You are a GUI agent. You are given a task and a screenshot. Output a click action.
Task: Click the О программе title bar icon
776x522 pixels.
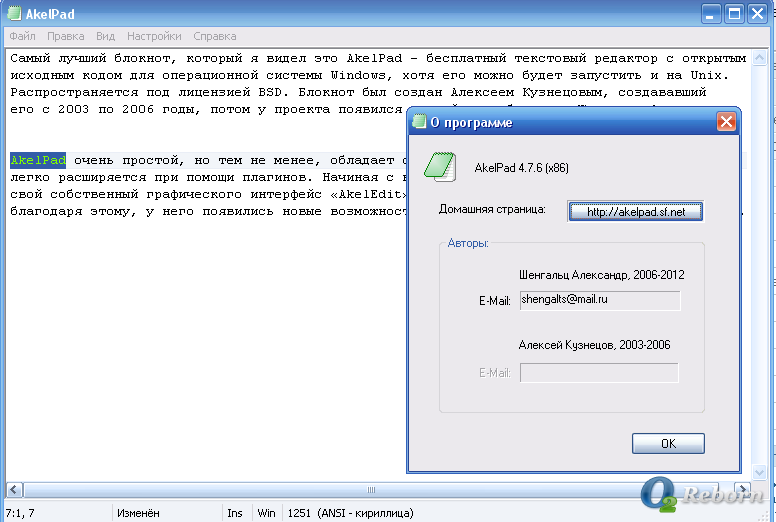point(419,121)
